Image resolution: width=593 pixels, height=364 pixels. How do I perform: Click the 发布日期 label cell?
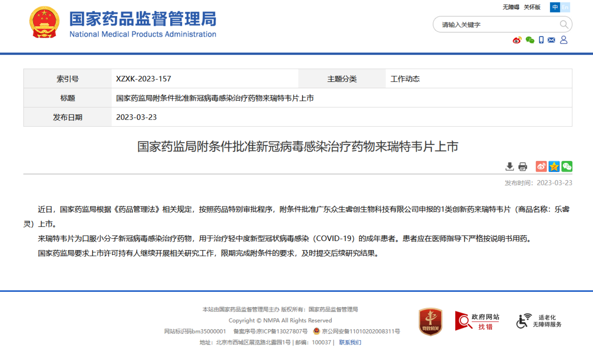68,117
